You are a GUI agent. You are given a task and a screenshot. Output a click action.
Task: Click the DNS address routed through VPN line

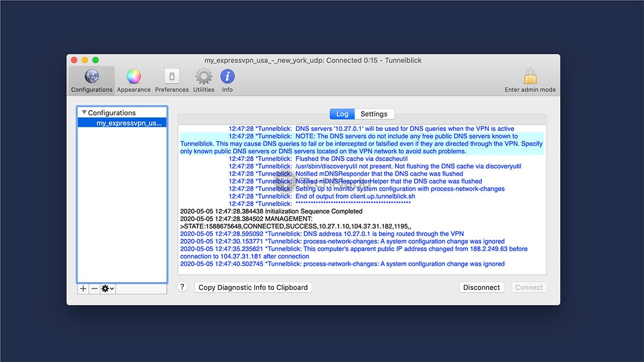(322, 234)
